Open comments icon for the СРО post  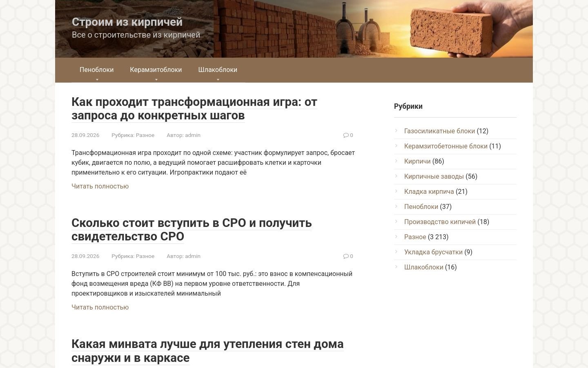tap(345, 256)
